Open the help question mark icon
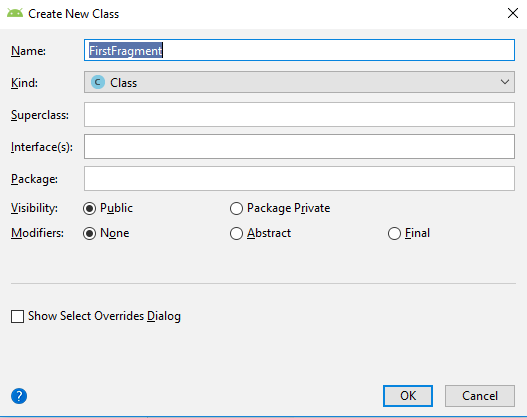The image size is (527, 418). (x=19, y=396)
